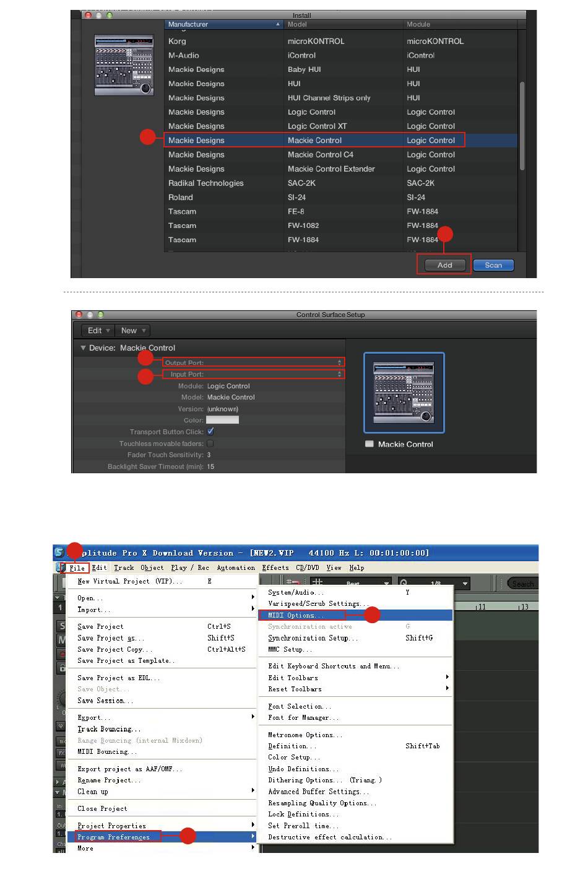This screenshot has width=588, height=892.
Task: Open the Output Port dropdown
Action: tap(254, 362)
